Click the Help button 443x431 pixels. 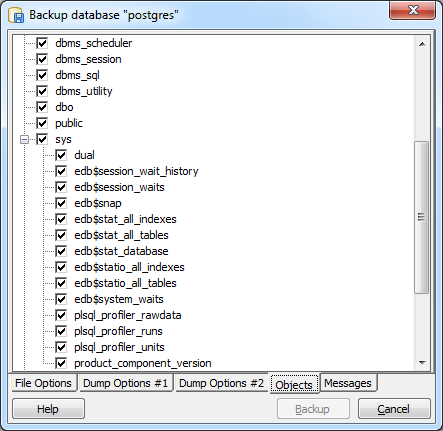pos(48,409)
